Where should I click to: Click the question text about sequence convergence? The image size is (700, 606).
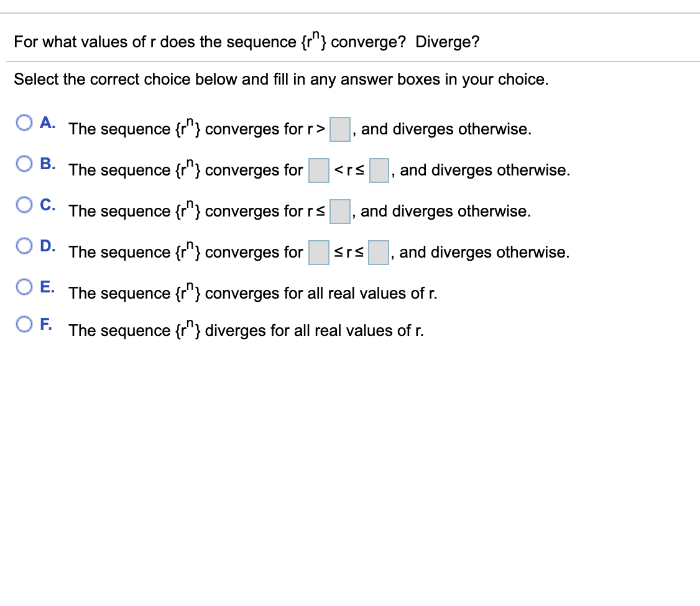pos(247,41)
